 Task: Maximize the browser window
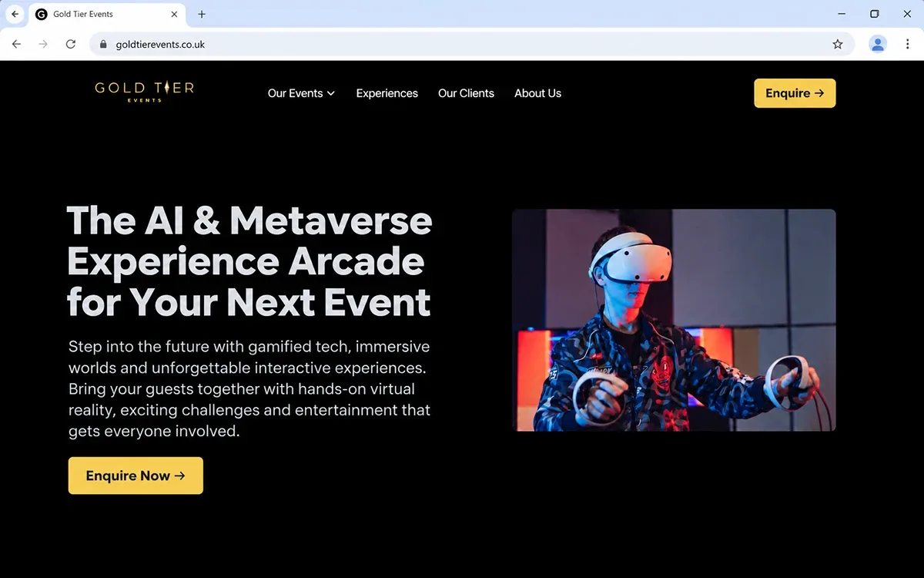click(875, 14)
